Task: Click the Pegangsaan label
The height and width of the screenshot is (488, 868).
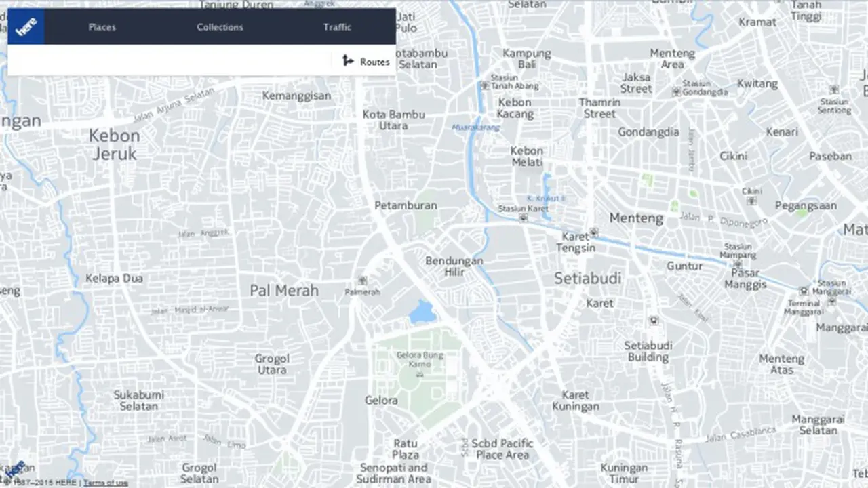Action: tap(806, 205)
